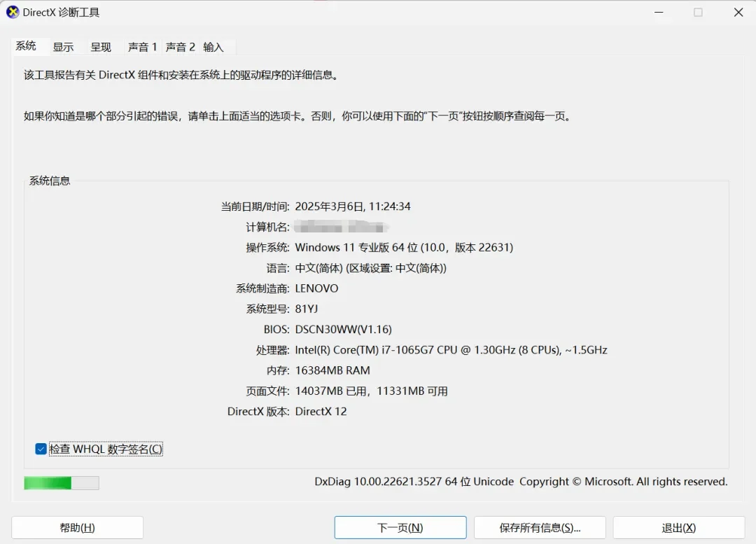The width and height of the screenshot is (756, 544).
Task: Click the 语言 label
Action: 278,268
